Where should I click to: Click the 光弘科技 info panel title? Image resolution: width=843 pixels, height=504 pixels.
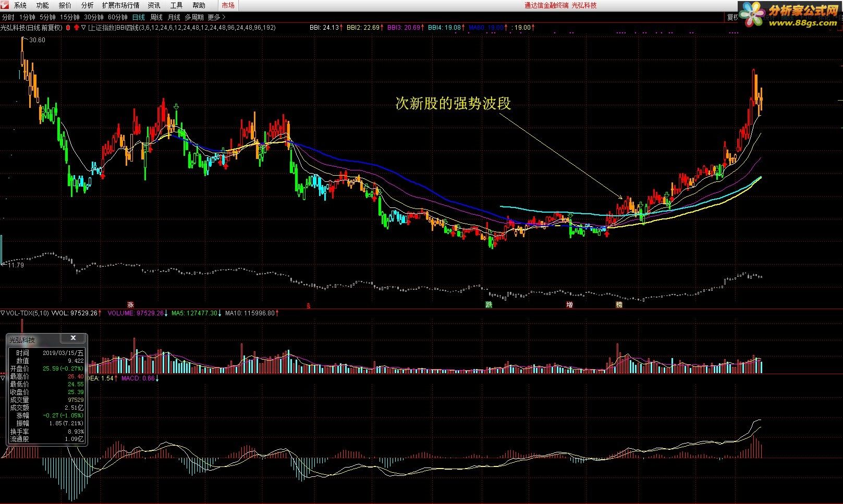22,340
